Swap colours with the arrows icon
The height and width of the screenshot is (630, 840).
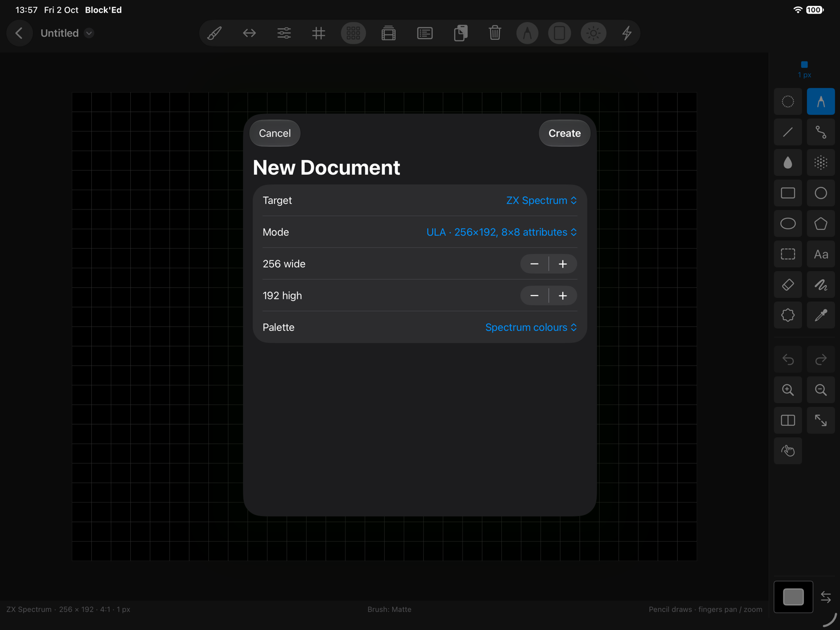pos(826,597)
